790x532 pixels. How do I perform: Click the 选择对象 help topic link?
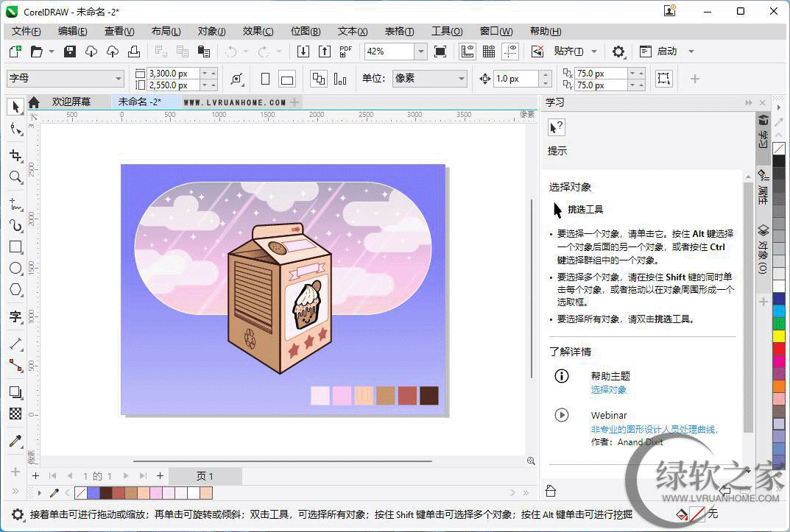tap(608, 389)
